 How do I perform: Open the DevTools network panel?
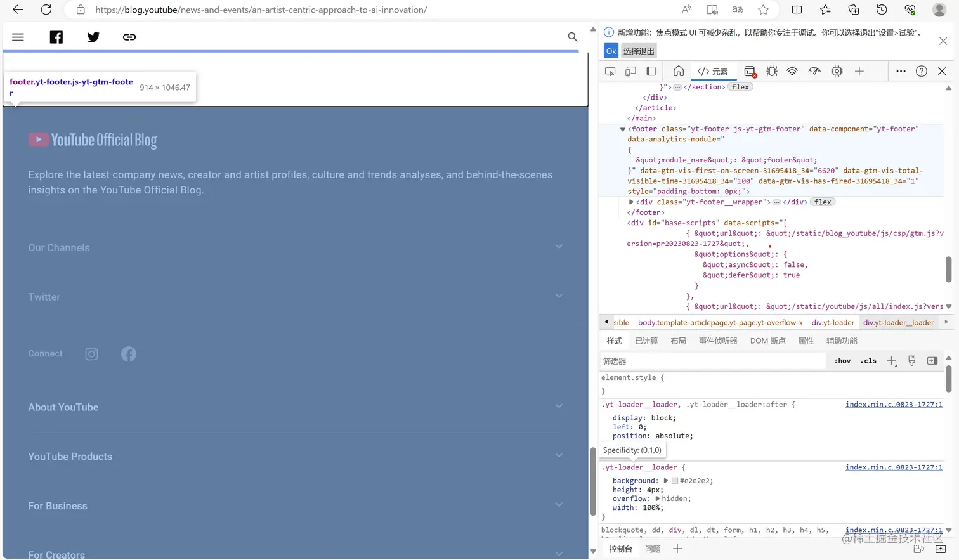(x=792, y=71)
